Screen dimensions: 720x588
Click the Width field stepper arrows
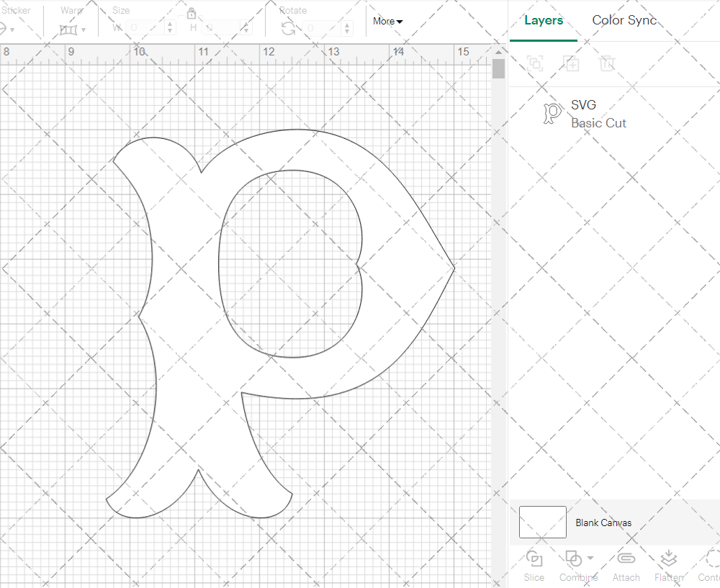pyautogui.click(x=170, y=27)
